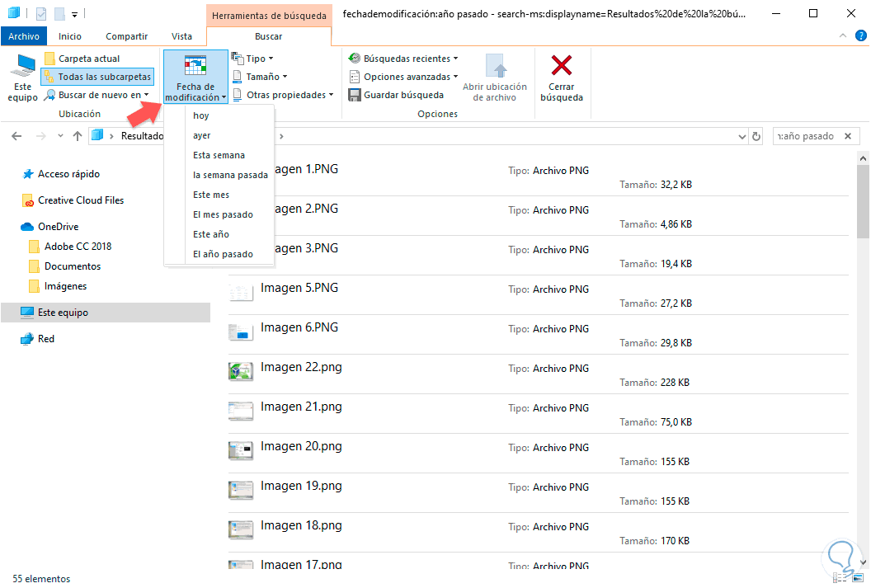Open Búsquedas recientes dropdown
The width and height of the screenshot is (871, 588).
(403, 59)
